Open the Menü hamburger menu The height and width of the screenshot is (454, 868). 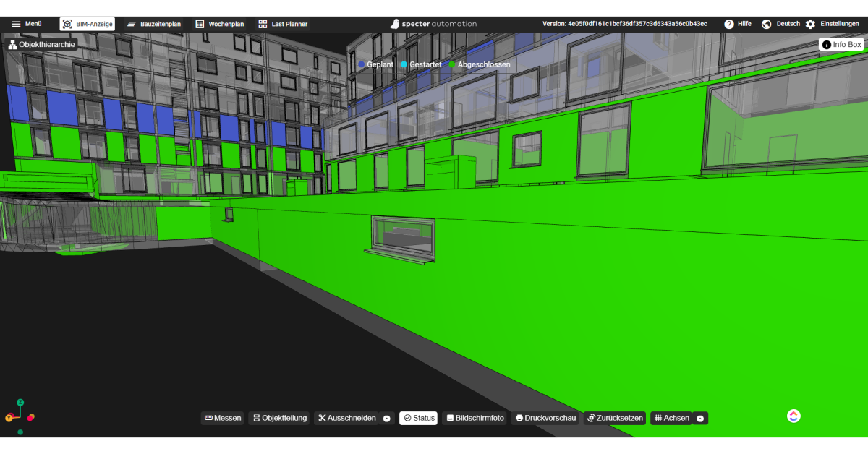[27, 24]
